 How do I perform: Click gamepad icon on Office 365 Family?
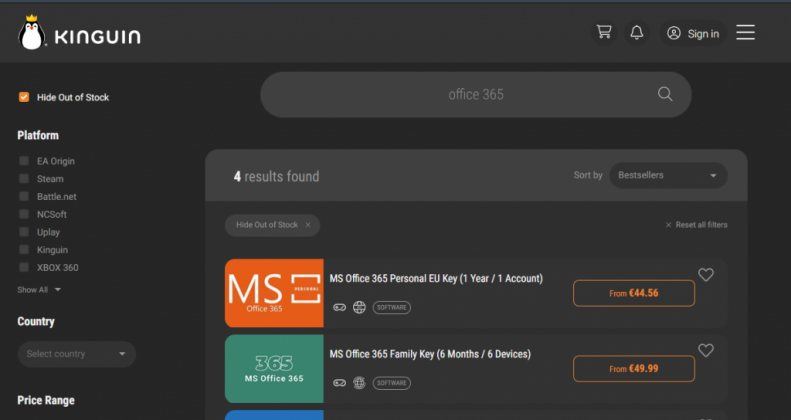pos(340,383)
